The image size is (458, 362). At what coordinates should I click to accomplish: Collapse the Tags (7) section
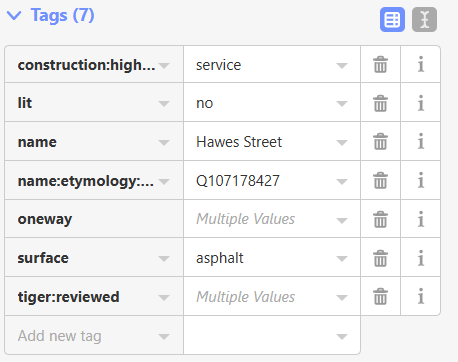click(50, 15)
